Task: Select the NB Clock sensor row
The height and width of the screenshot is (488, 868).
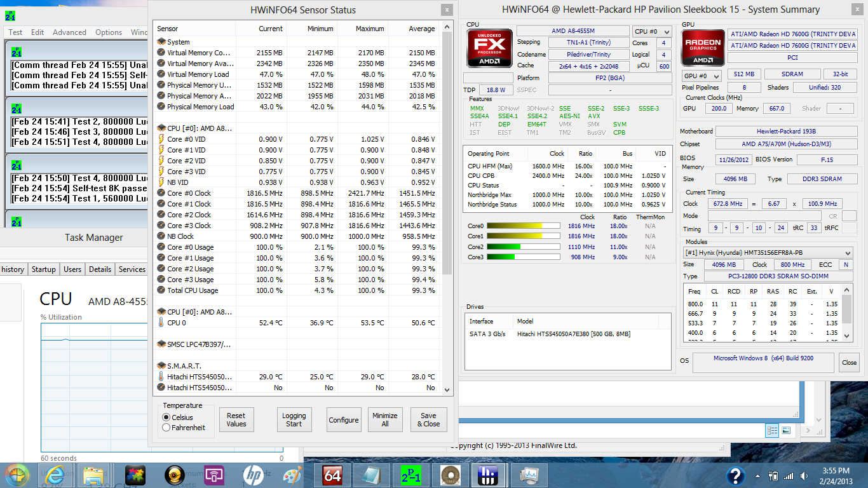Action: [297, 236]
